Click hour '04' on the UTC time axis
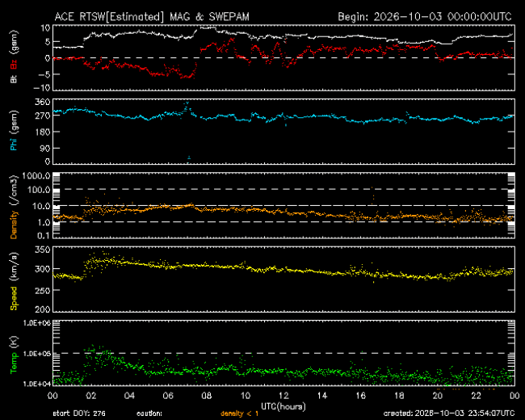The image size is (525, 420). (x=129, y=396)
